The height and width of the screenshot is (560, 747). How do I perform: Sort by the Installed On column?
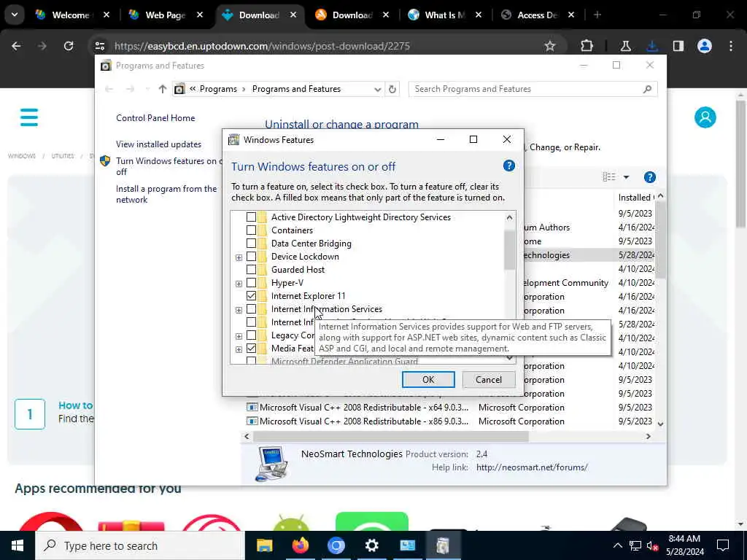point(635,197)
